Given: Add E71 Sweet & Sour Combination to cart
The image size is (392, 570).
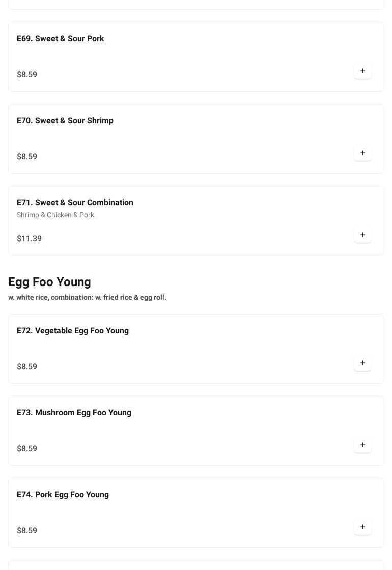Looking at the screenshot, I should click(362, 235).
